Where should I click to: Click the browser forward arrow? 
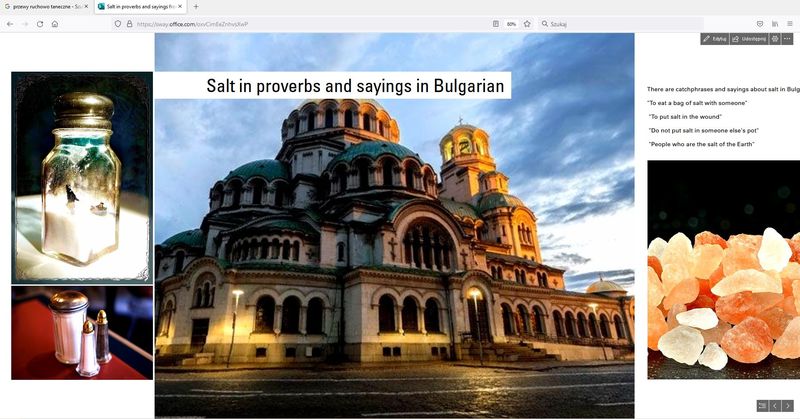24,24
